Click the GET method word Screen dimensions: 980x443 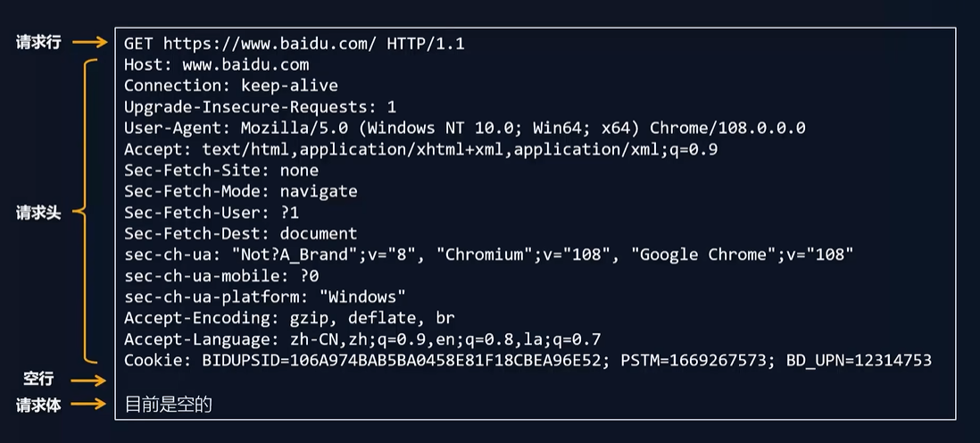pyautogui.click(x=138, y=44)
